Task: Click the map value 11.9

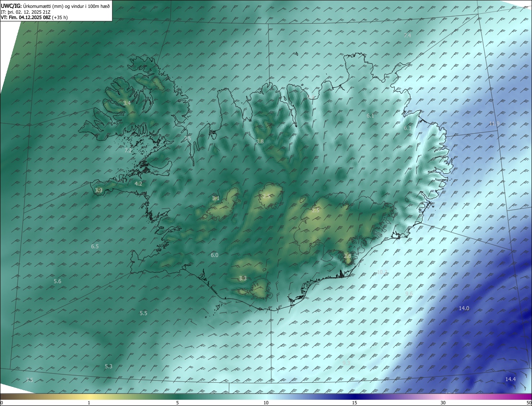Action: point(494,124)
